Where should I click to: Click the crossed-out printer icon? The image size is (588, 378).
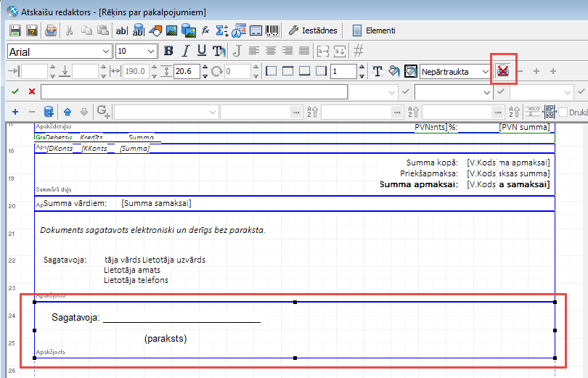[x=502, y=71]
